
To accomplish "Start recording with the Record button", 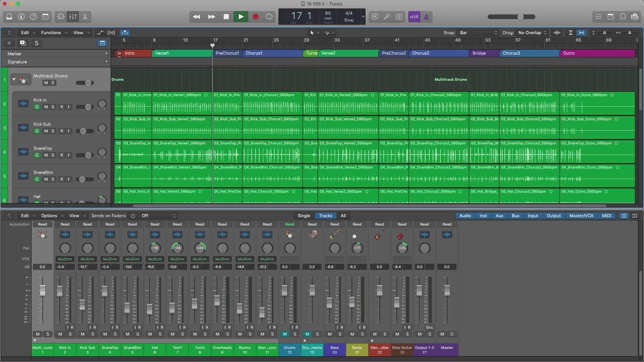I will (256, 16).
